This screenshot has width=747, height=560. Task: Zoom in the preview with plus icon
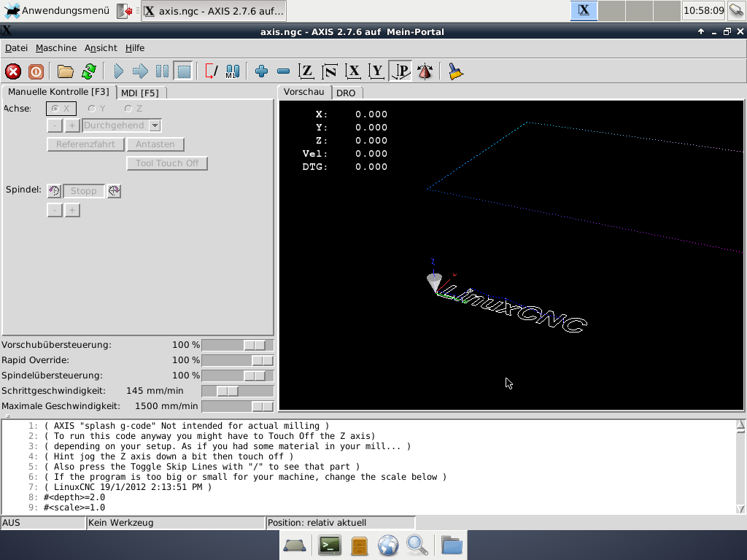tap(261, 71)
